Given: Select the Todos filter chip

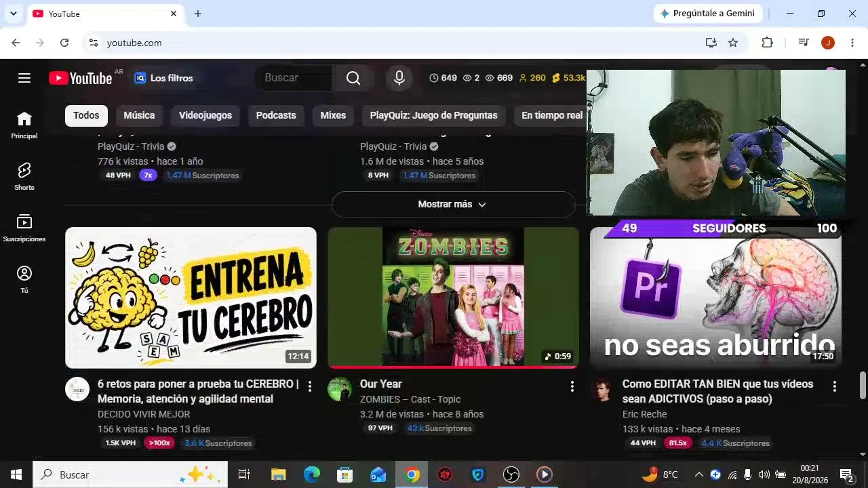Looking at the screenshot, I should click(x=86, y=115).
